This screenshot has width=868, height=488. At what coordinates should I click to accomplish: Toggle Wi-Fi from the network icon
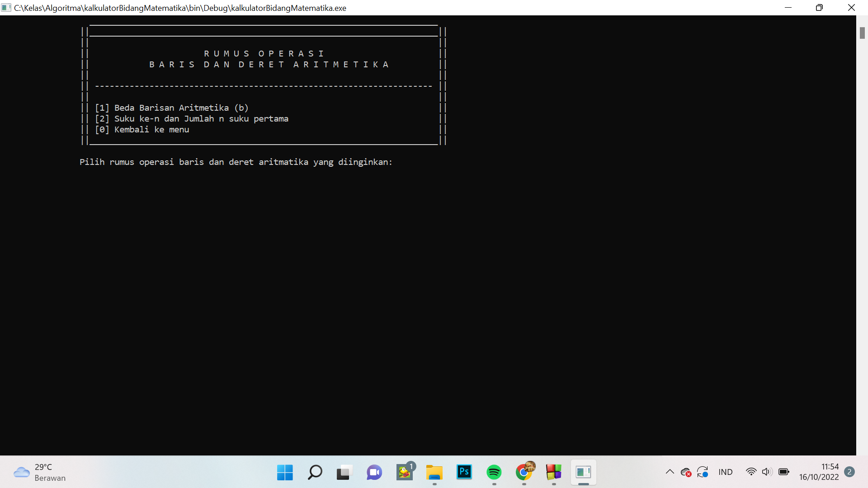751,472
